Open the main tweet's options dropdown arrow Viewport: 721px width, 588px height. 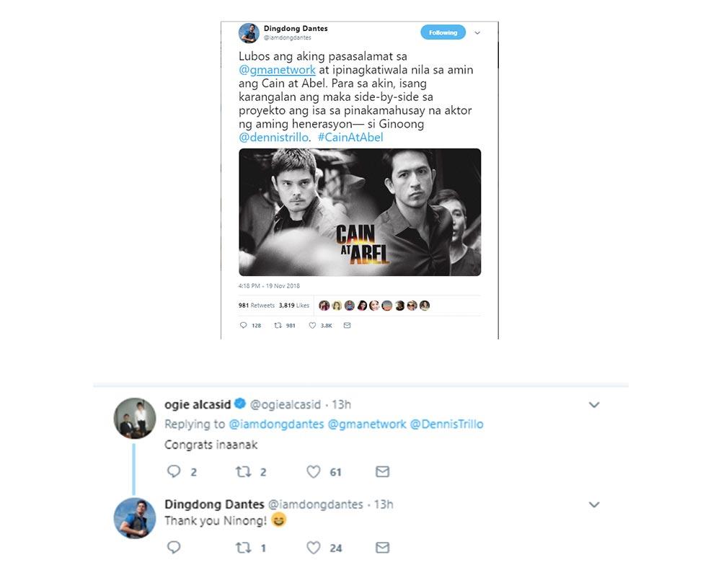click(x=477, y=32)
